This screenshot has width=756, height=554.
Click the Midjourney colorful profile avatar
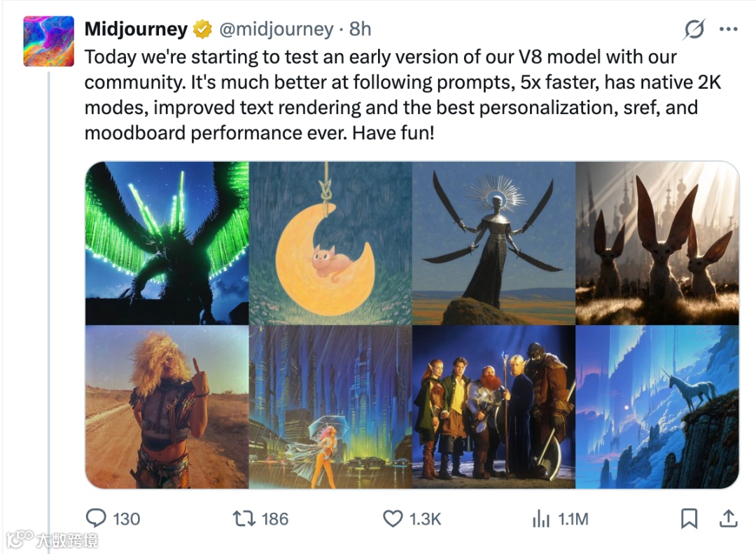tap(49, 41)
